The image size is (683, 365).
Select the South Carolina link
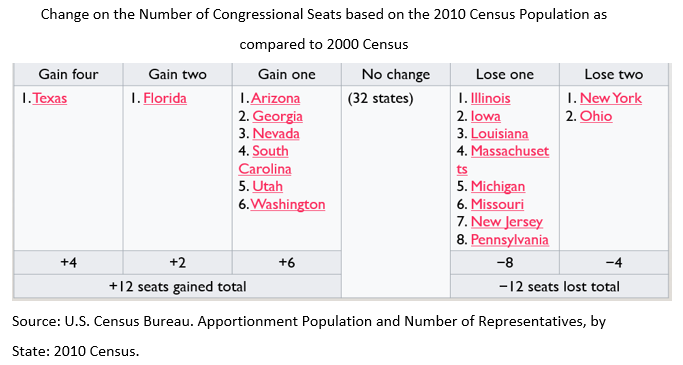264,160
